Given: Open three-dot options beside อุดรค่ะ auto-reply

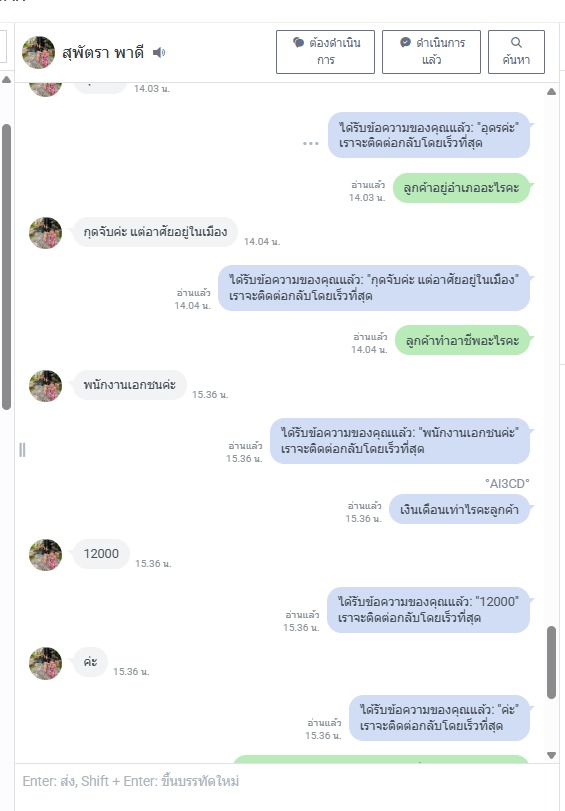Looking at the screenshot, I should coord(310,143).
